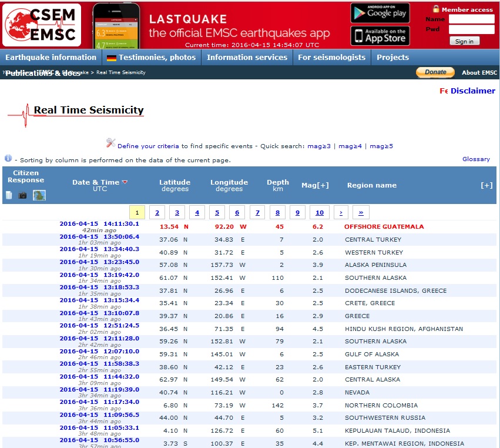
Task: Open the Earthquake information menu
Action: click(51, 58)
